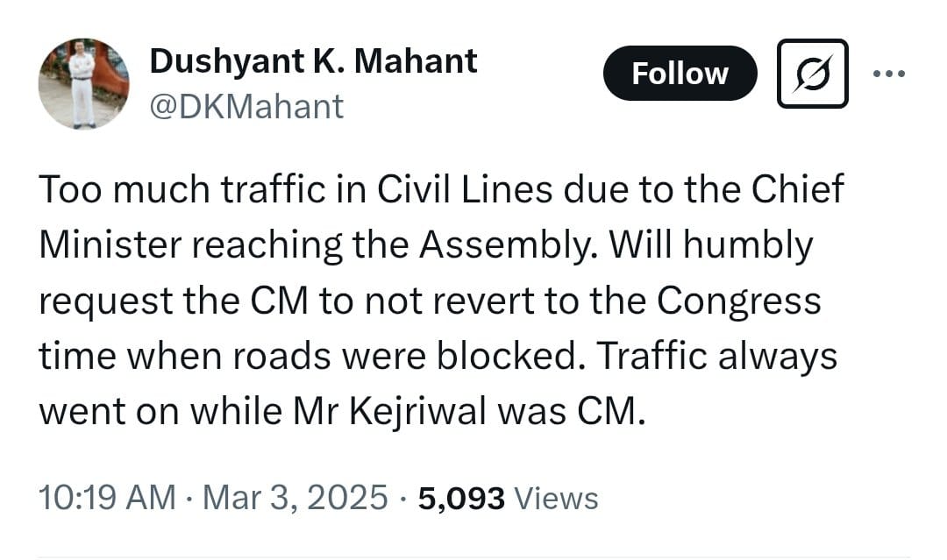Open the Dushyant K. Mahant display name link
947x560 pixels.
pos(313,61)
